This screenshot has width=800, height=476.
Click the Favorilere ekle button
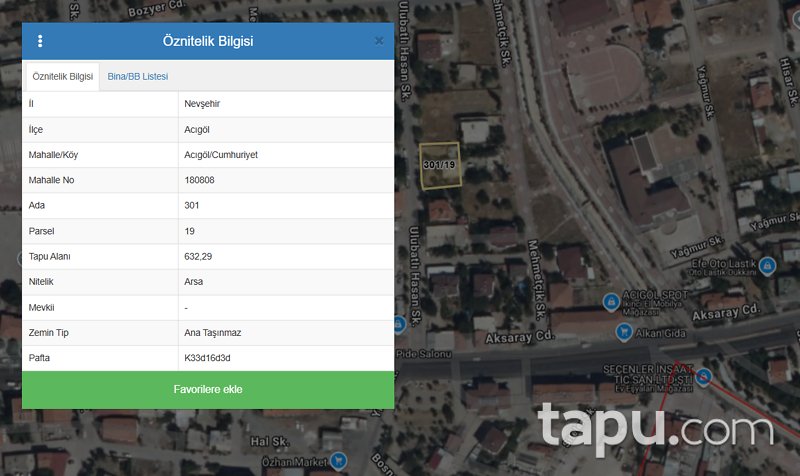tap(208, 390)
